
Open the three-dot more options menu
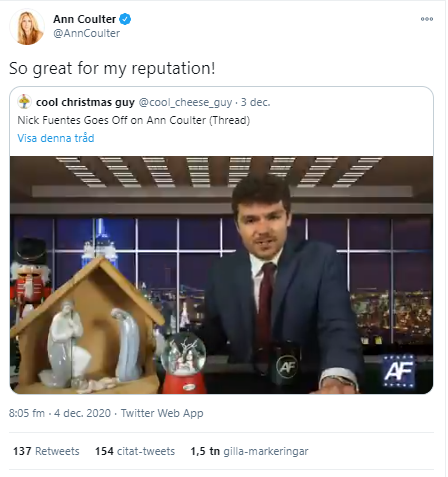click(427, 19)
